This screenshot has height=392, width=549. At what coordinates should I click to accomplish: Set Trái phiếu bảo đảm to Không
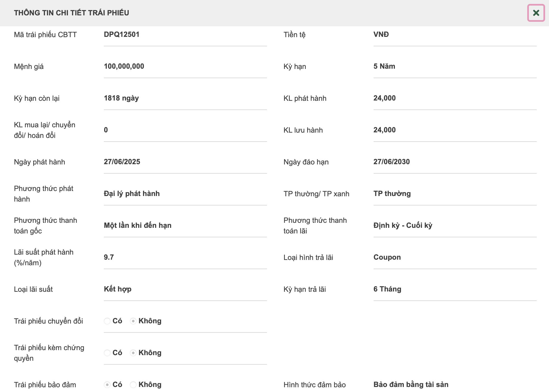pos(133,385)
